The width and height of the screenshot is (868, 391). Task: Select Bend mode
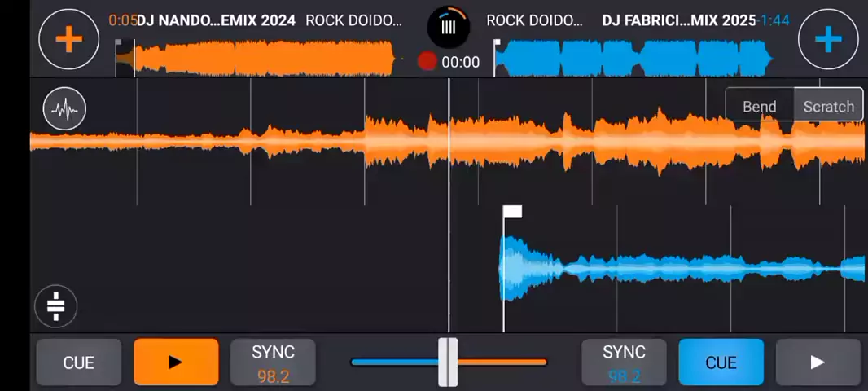(760, 106)
